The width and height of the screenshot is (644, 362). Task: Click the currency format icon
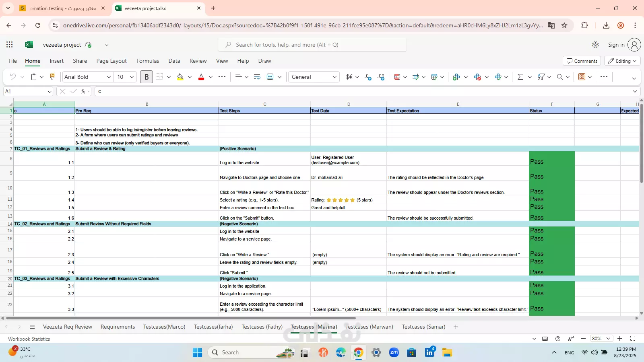coord(349,77)
